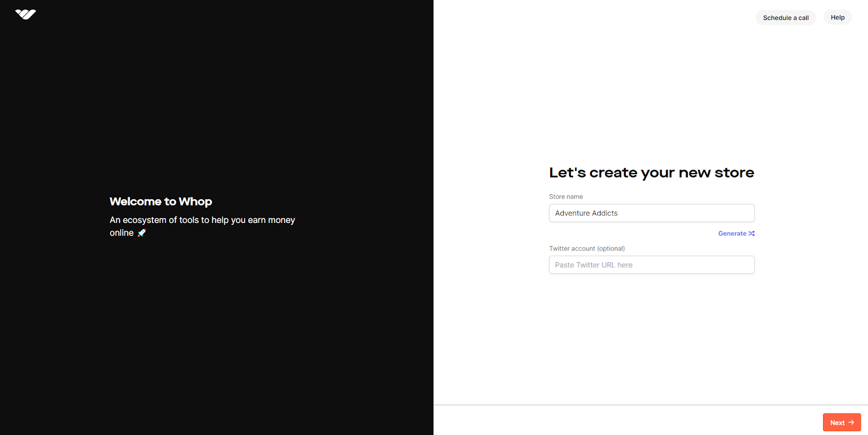Click the 'Store name' field label
This screenshot has width=868, height=435.
tap(566, 197)
